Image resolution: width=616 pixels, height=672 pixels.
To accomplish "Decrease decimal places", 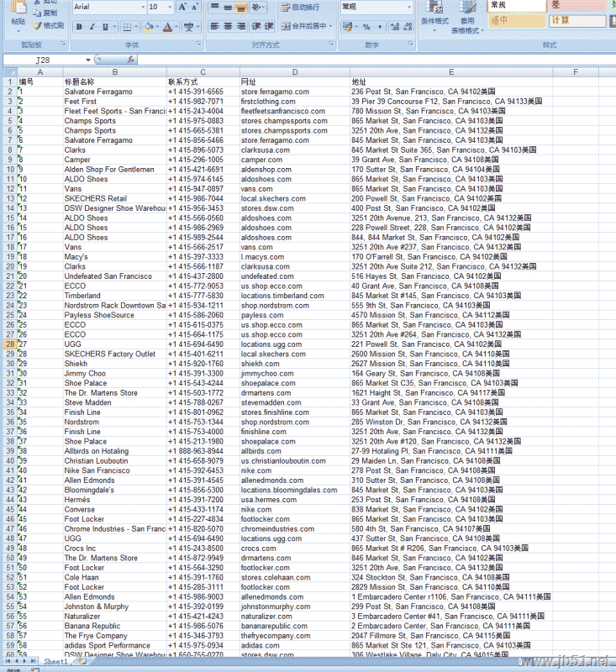I will pyautogui.click(x=408, y=27).
